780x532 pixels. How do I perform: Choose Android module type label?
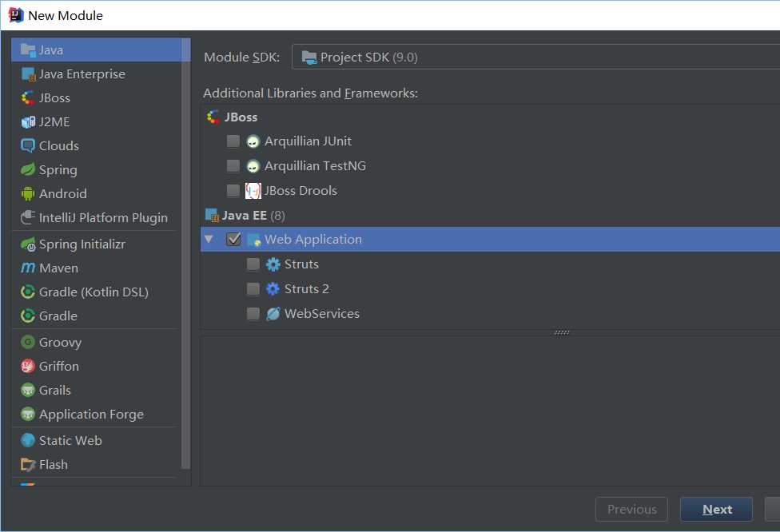[62, 193]
